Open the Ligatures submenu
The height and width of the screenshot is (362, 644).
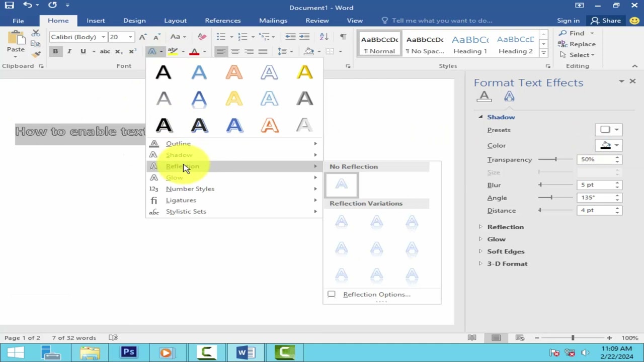234,200
